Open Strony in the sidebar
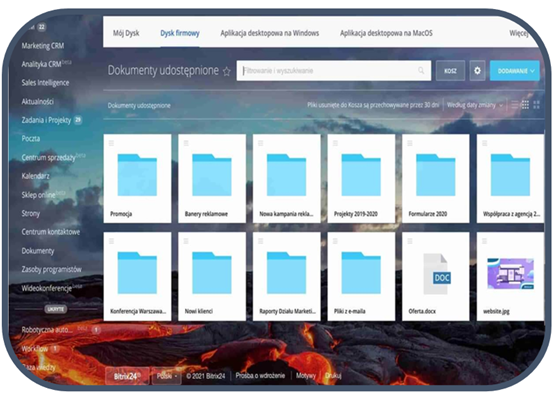The height and width of the screenshot is (398, 556). coord(30,214)
